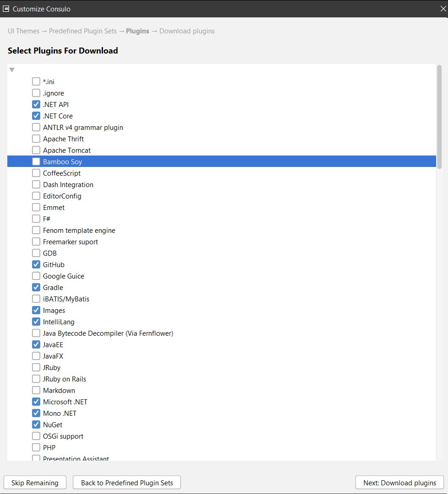Select the 'Dash Integration' row label

click(68, 185)
